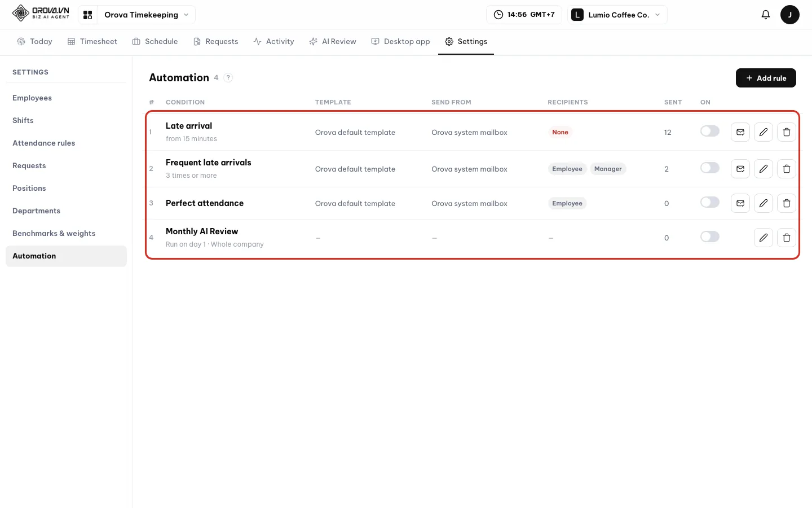
Task: Click the Orova.vn logo
Action: tap(41, 13)
